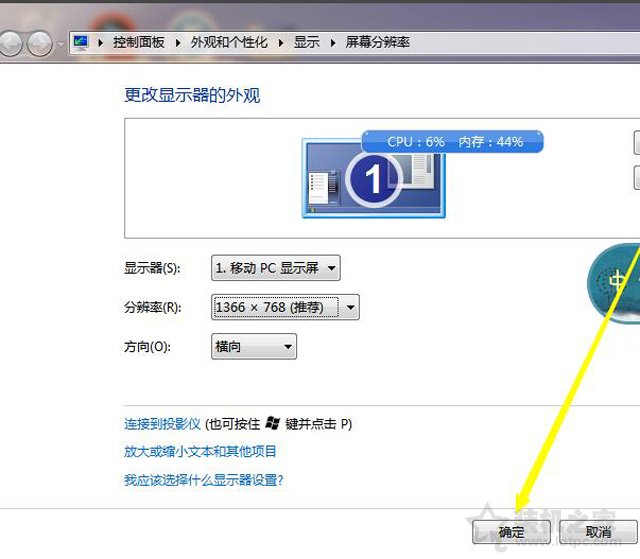640x559 pixels.
Task: Expand arrow between 显示 and 屏幕分辨率
Action: tap(333, 43)
